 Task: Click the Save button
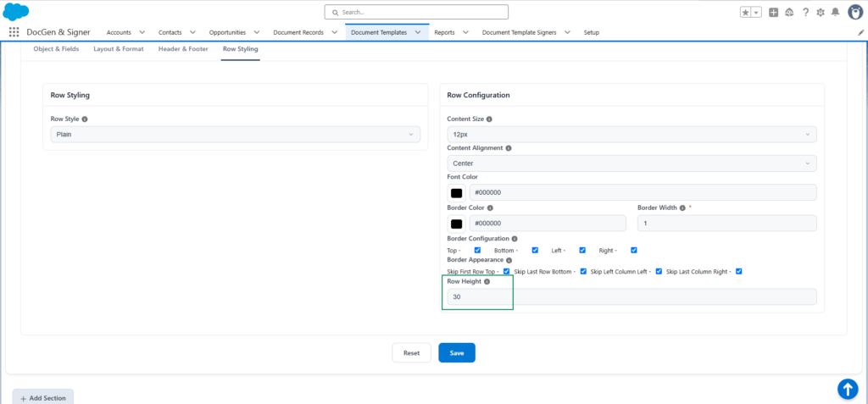click(457, 353)
